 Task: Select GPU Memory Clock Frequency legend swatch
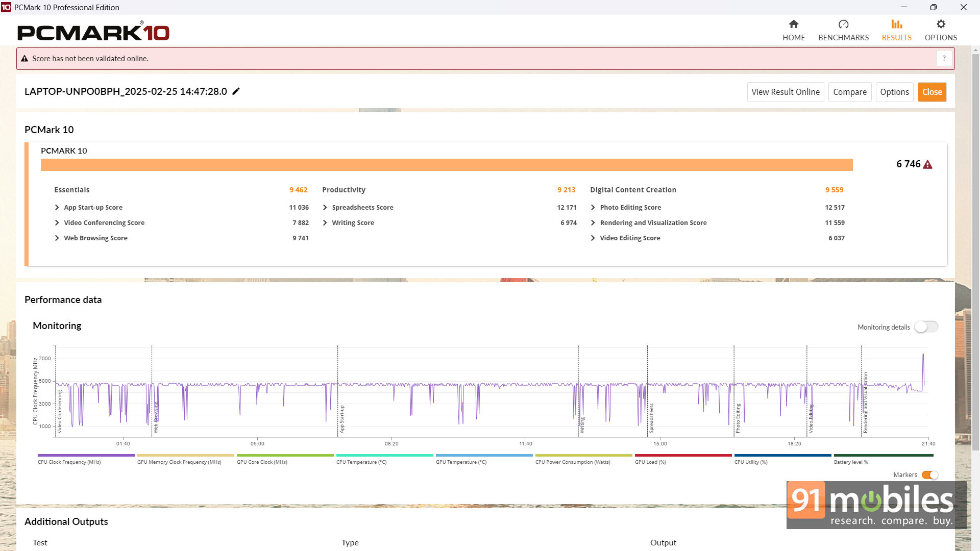click(x=185, y=455)
